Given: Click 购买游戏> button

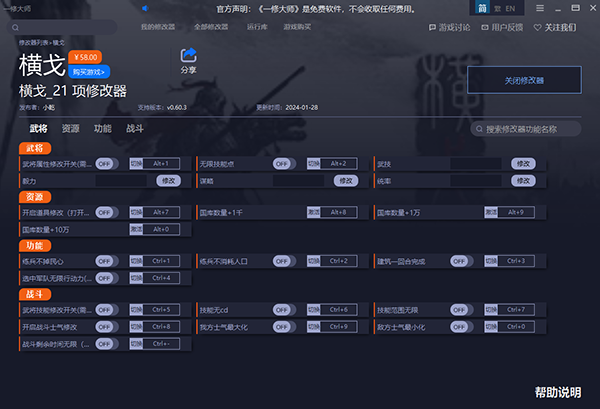Looking at the screenshot, I should [89, 72].
